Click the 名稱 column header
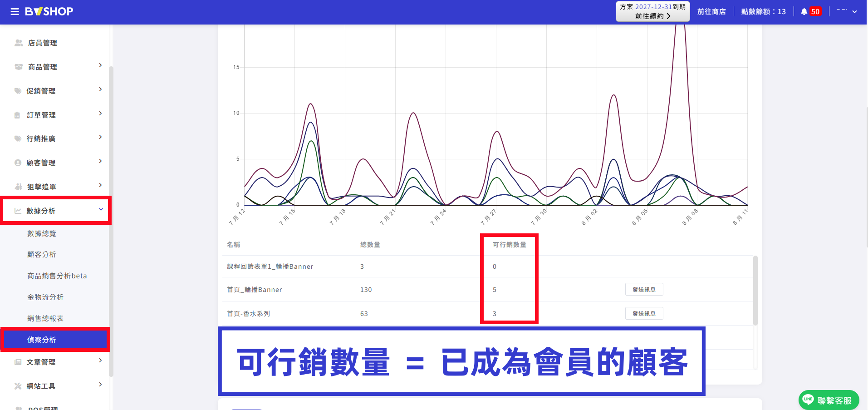This screenshot has width=868, height=410. [234, 245]
